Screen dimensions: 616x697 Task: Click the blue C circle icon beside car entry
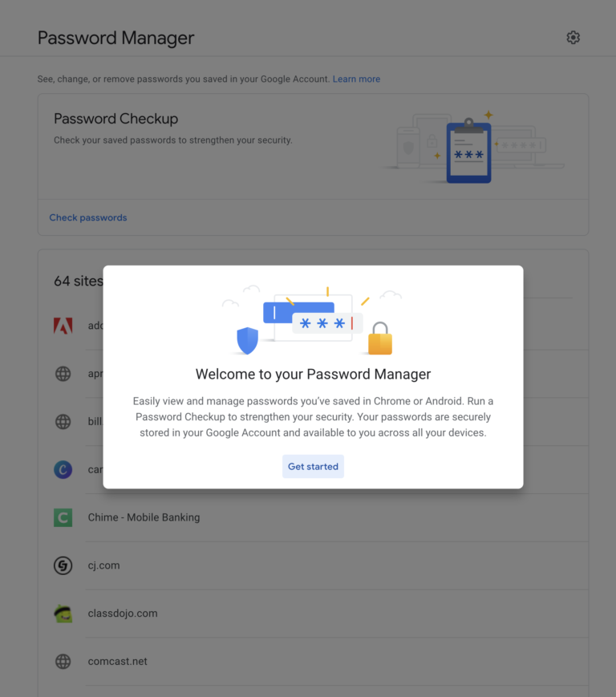63,469
